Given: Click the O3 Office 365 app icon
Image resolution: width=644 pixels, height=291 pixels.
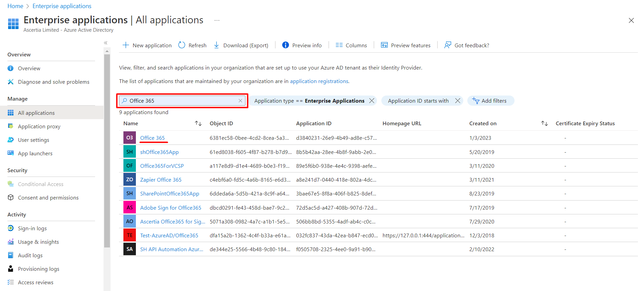Looking at the screenshot, I should [x=129, y=138].
